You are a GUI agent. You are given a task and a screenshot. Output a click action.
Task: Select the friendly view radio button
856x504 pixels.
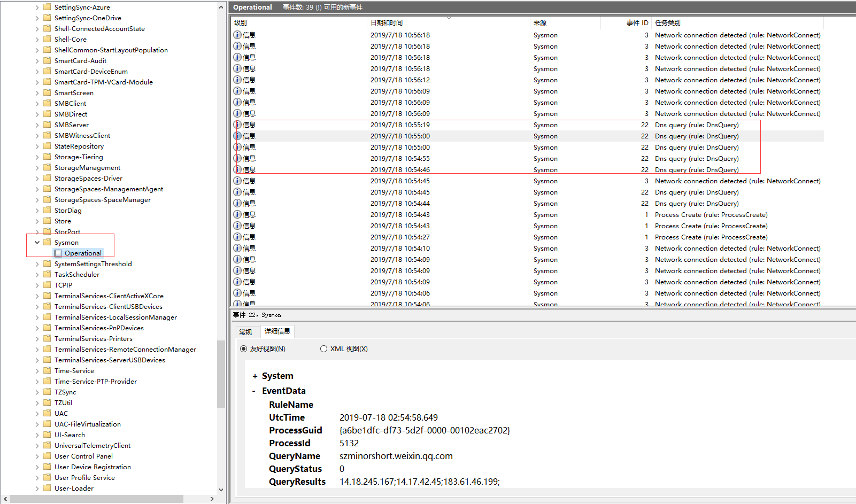(243, 349)
